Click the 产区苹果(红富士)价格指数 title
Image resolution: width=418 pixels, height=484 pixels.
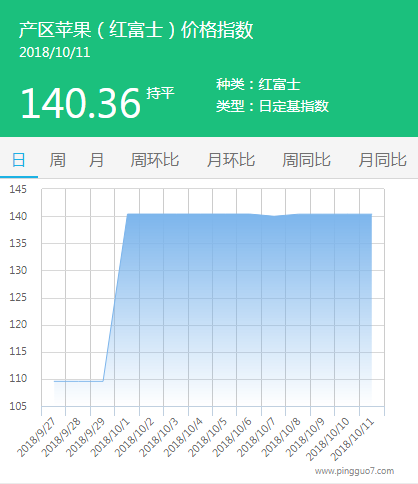tap(136, 30)
